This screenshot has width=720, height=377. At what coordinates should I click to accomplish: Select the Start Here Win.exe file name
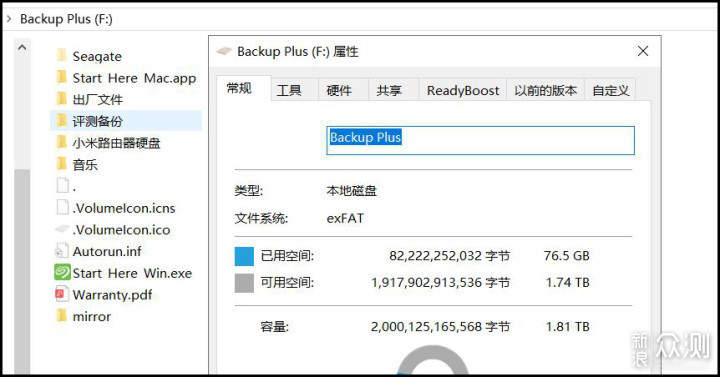pos(132,273)
